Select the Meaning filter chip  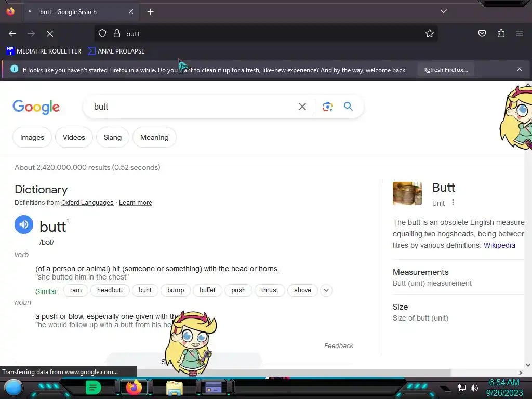154,137
